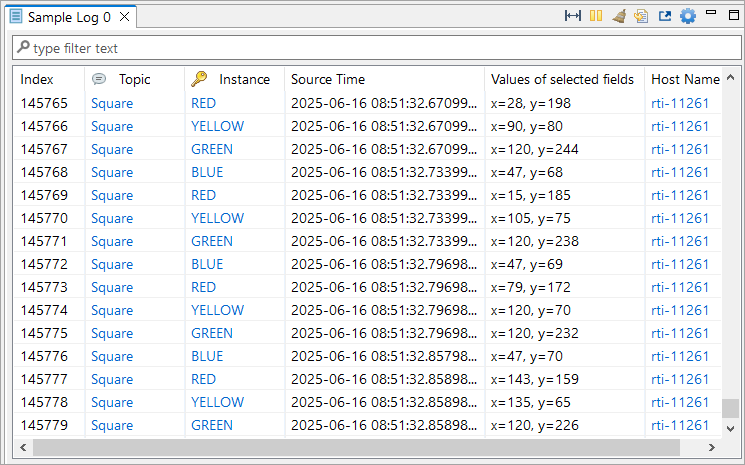Click YELLOW instance in row 145774
Screen dimensions: 745x465
[217, 310]
